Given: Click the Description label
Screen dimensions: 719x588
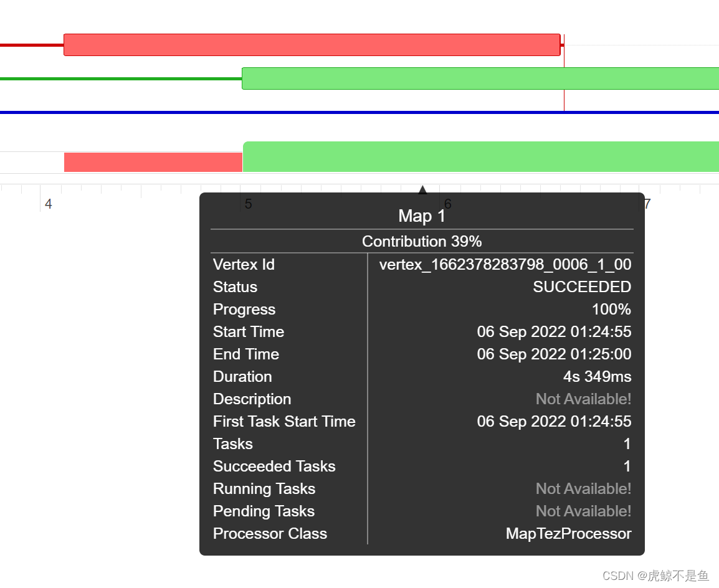Looking at the screenshot, I should (x=252, y=399).
